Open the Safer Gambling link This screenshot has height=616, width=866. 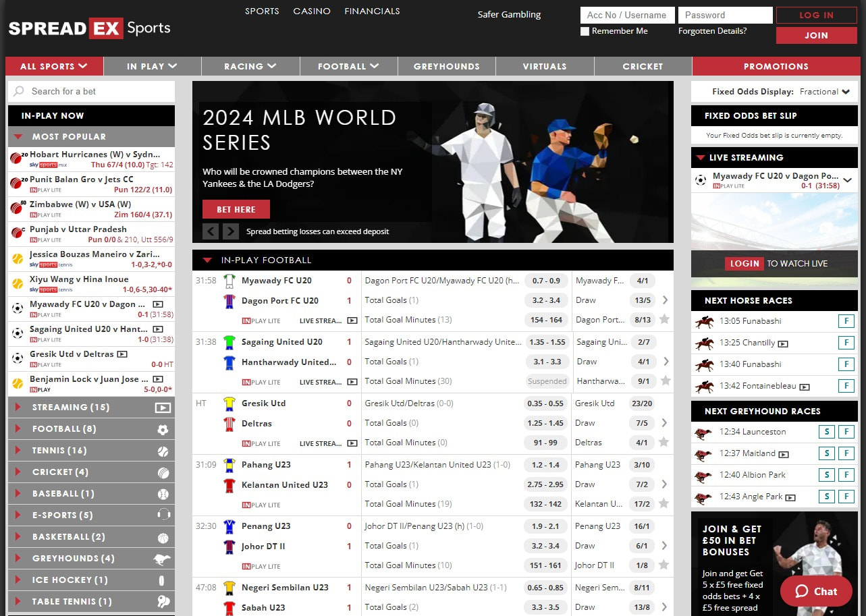pos(509,15)
